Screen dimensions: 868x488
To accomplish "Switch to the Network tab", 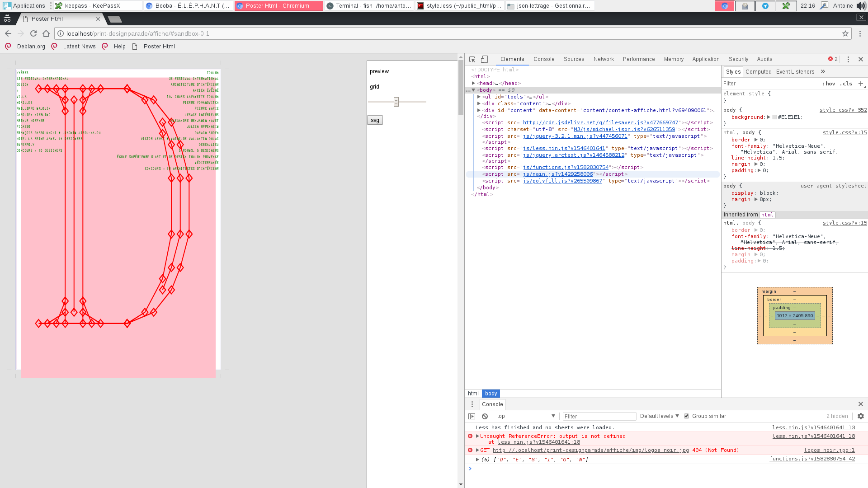I will point(604,59).
